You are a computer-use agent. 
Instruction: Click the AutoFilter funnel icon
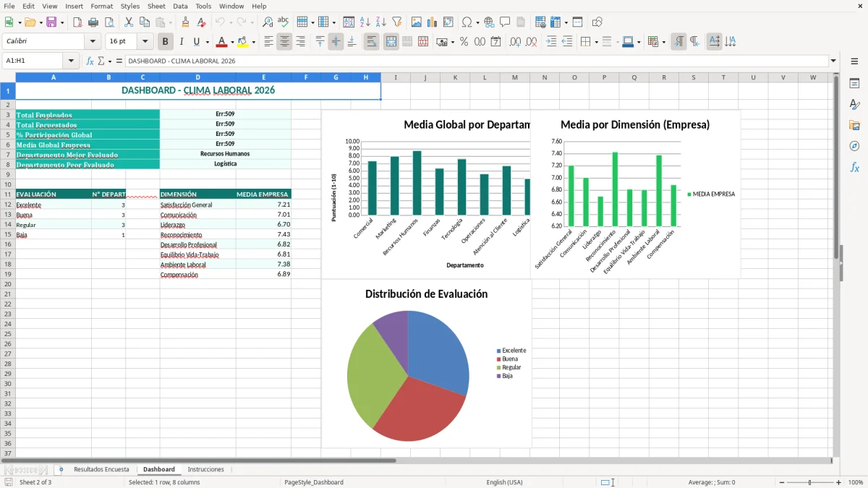(397, 22)
